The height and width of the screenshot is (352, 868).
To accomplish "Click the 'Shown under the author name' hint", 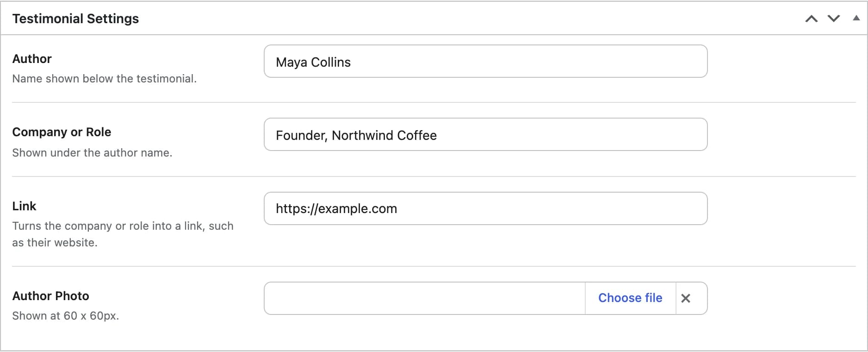I will coord(92,153).
